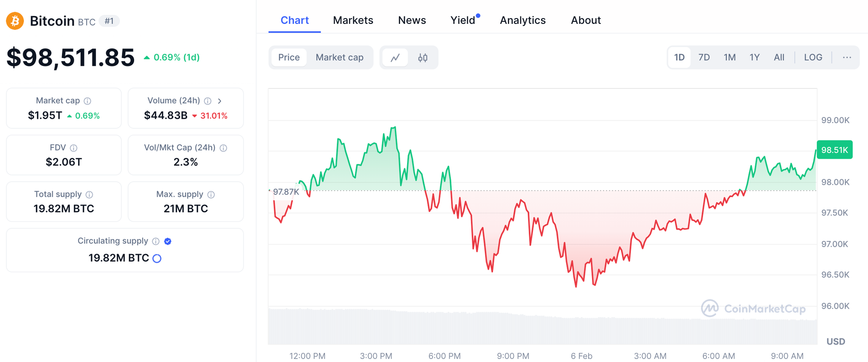868x362 pixels.
Task: Switch to candlestick chart view icon
Action: pos(423,58)
